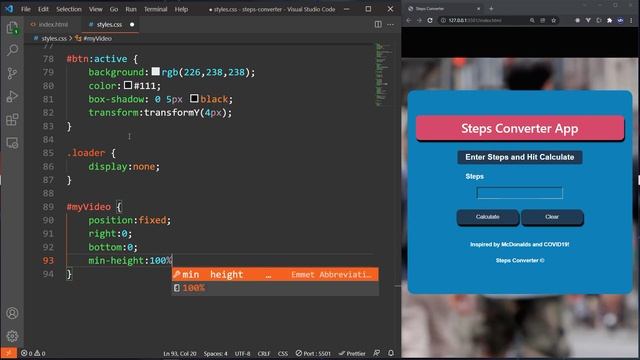The height and width of the screenshot is (360, 640).
Task: Open the rgb(226,238,238) color swatch
Action: 156,71
